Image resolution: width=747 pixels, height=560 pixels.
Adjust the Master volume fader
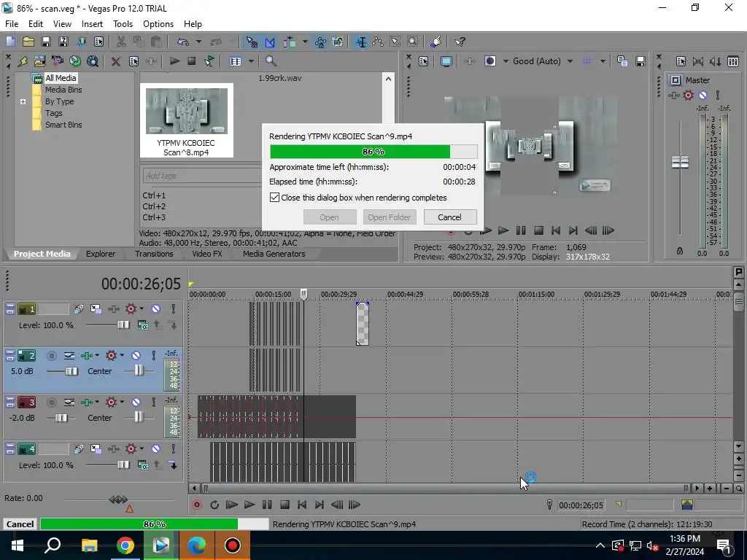[x=680, y=163]
